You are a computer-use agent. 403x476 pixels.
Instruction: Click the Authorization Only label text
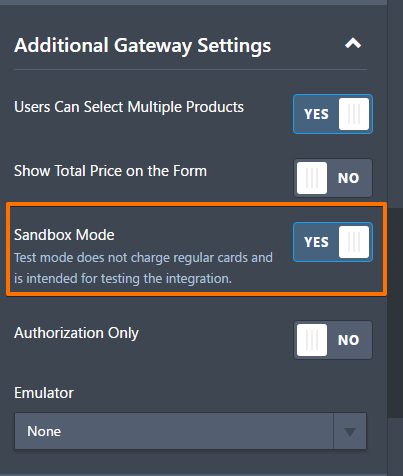tap(76, 333)
